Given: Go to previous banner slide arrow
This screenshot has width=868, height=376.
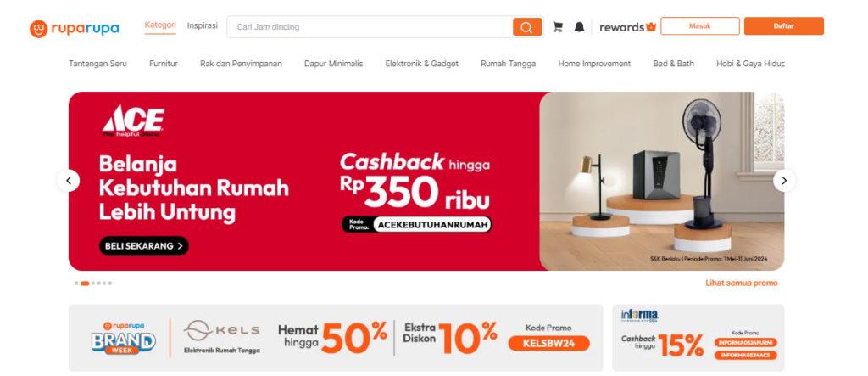Looking at the screenshot, I should (x=69, y=180).
